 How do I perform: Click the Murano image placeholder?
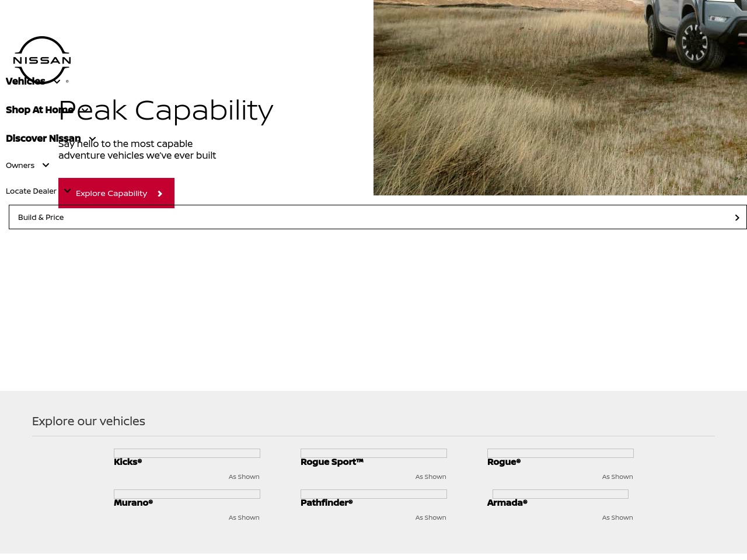pyautogui.click(x=187, y=494)
